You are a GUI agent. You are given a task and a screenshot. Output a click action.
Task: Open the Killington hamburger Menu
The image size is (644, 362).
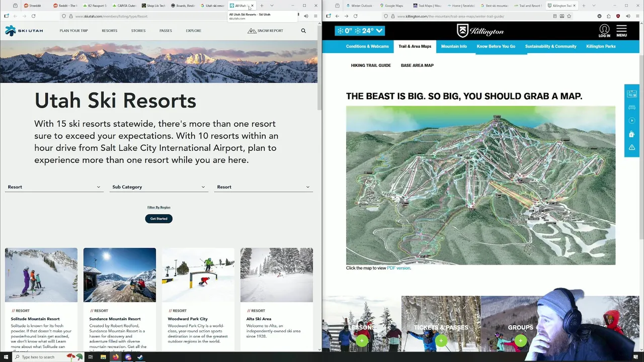point(621,31)
